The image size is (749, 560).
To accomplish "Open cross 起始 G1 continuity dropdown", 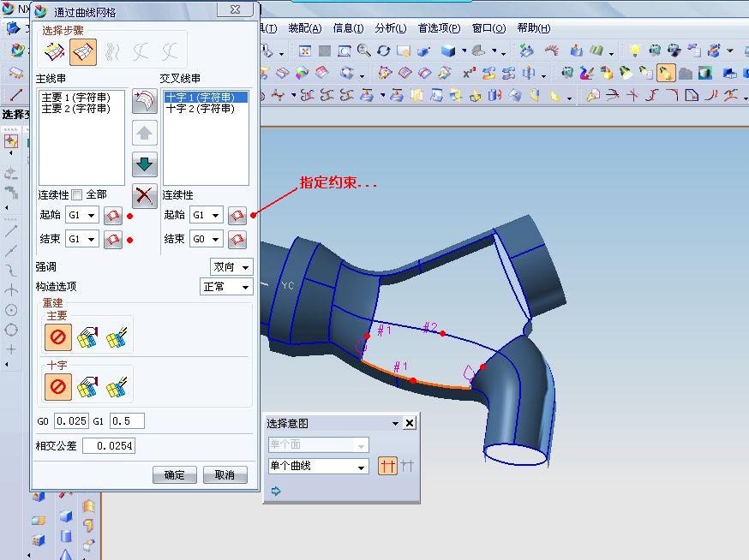I will pos(207,215).
